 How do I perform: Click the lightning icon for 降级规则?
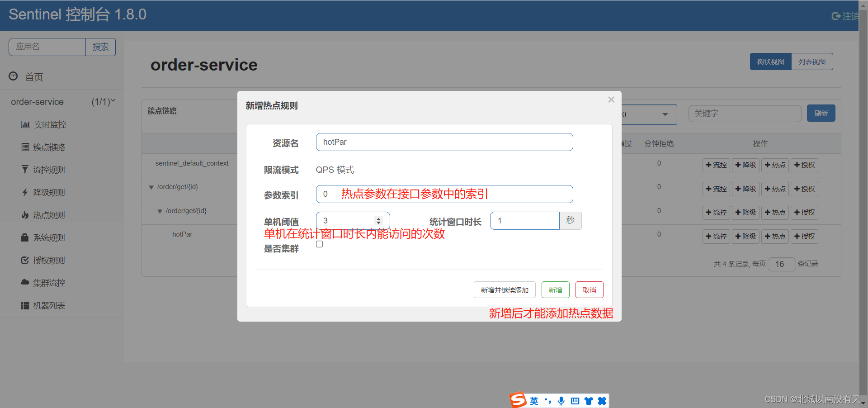click(x=25, y=192)
